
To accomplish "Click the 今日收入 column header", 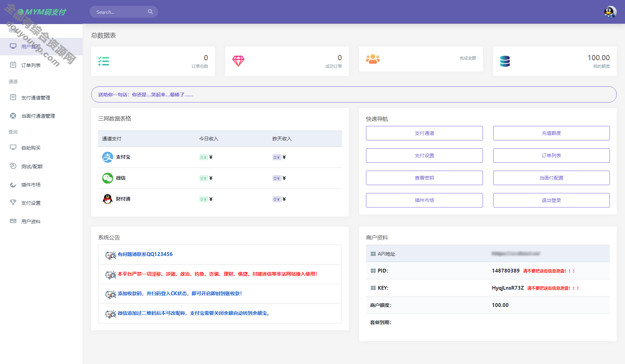I will tap(209, 139).
